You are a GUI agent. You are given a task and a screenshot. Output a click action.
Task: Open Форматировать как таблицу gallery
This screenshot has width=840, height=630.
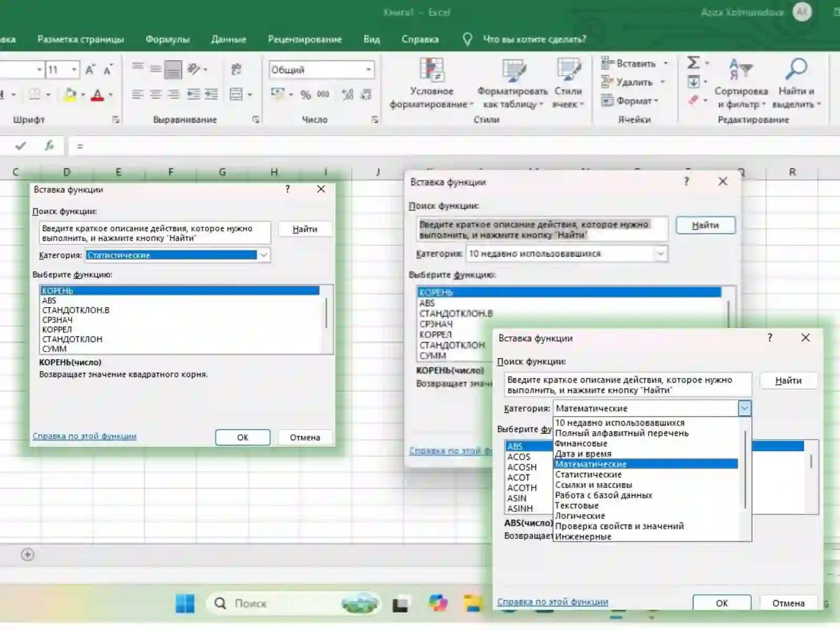tap(512, 84)
